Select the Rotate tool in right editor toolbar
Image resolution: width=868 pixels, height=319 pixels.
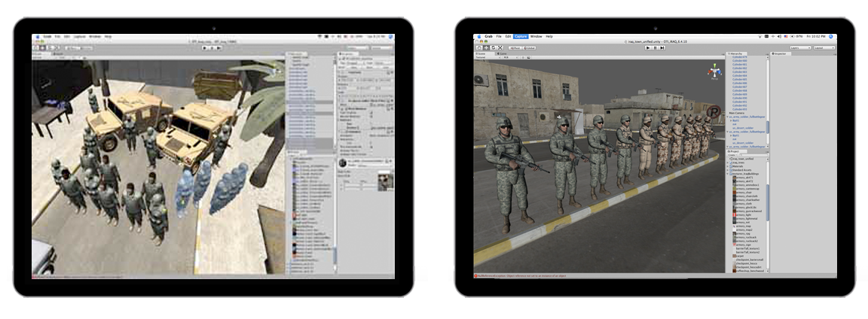coord(493,47)
